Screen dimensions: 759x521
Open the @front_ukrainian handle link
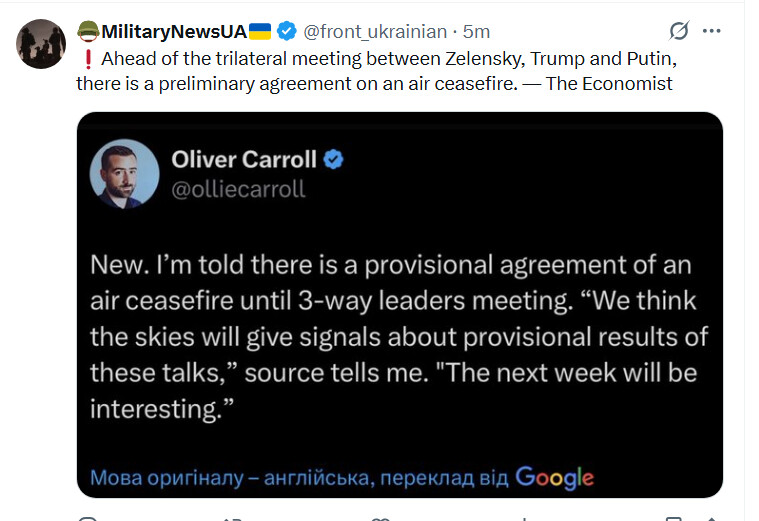click(375, 31)
